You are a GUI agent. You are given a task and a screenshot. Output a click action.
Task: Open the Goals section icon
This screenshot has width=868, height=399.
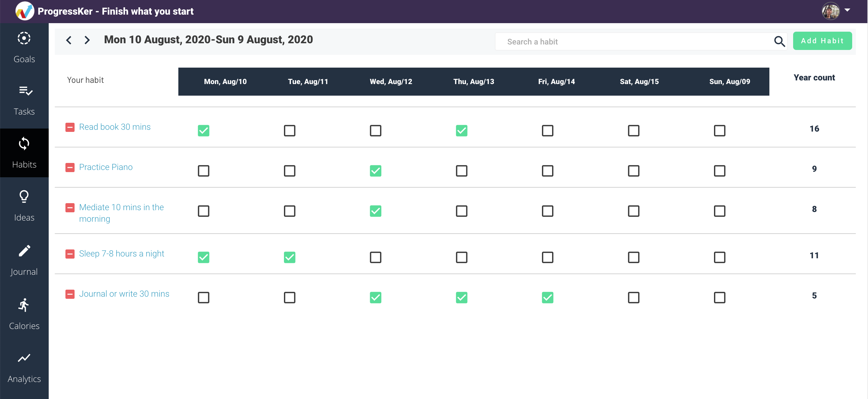(x=24, y=38)
